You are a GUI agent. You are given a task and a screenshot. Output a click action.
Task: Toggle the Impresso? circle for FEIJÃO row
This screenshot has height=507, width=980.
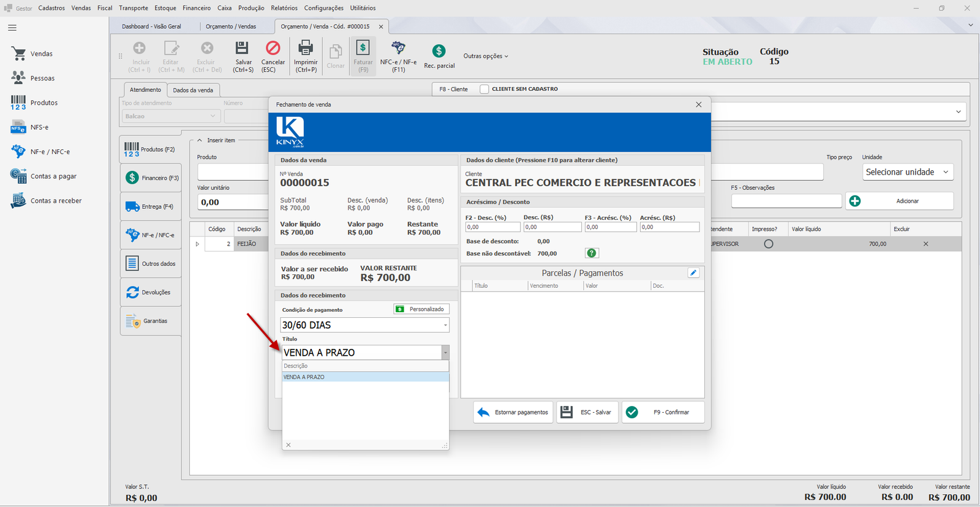pyautogui.click(x=769, y=244)
